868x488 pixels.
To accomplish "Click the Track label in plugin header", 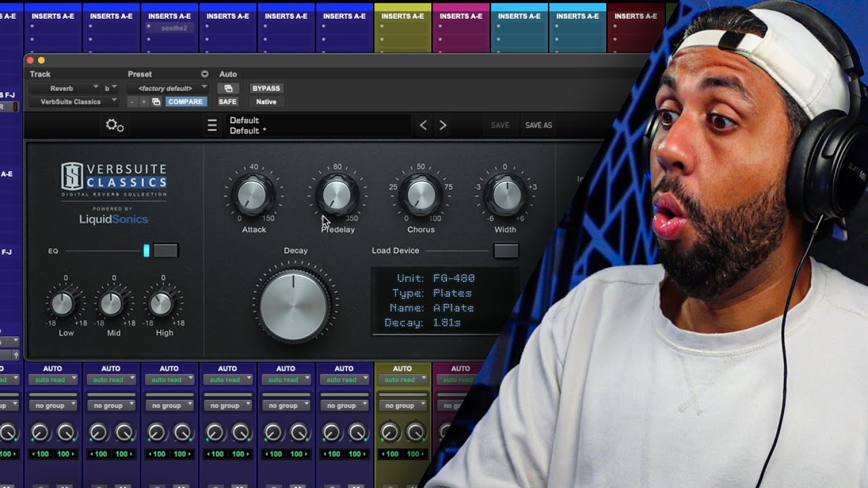I will click(40, 74).
